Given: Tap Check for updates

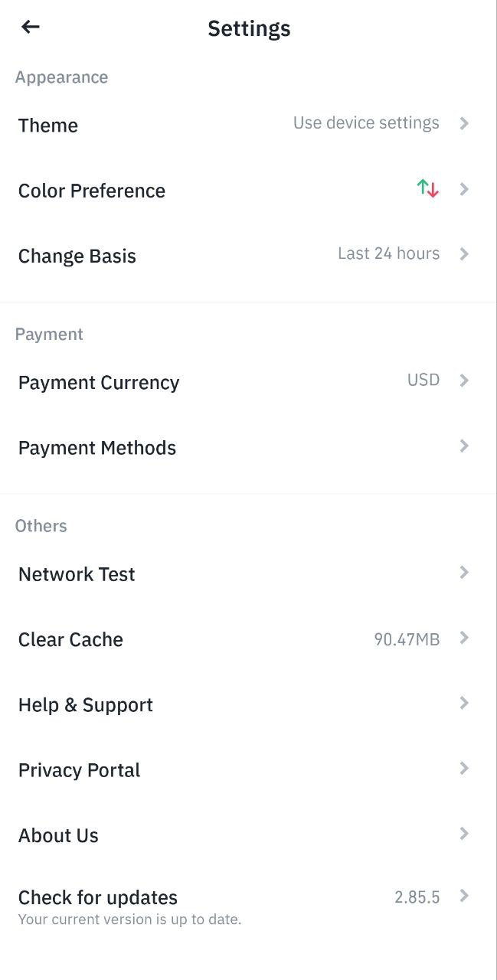Looking at the screenshot, I should coord(98,897).
